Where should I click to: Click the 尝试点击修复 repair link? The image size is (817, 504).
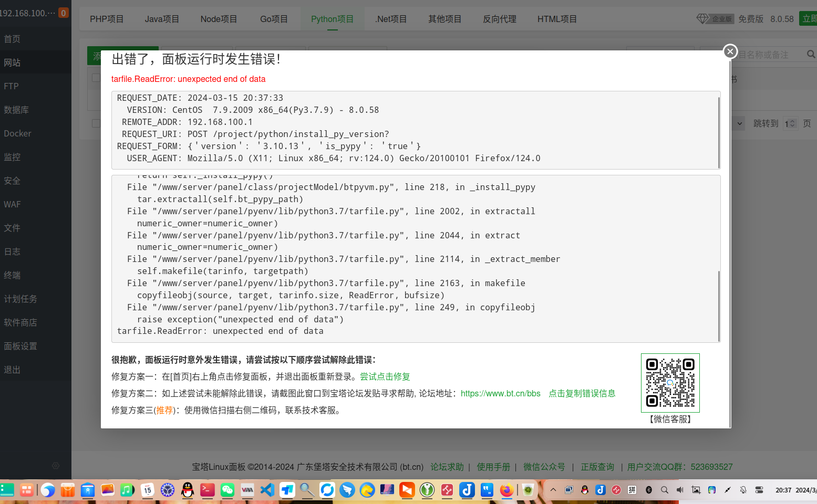385,376
